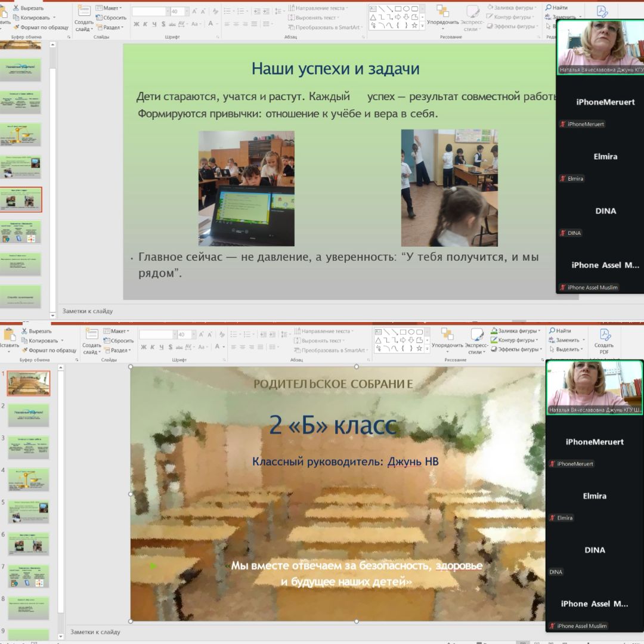Open Заливка фигуры in the lower window ribbon

[516, 331]
